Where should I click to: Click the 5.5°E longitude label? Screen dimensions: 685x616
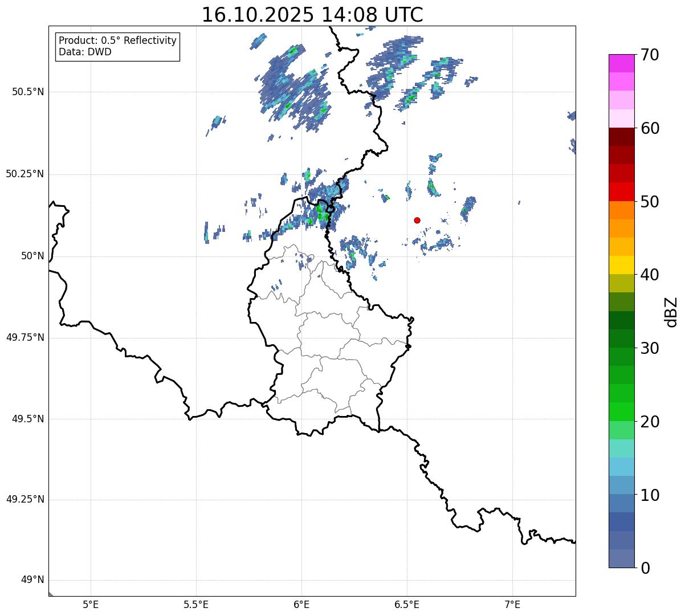(x=196, y=605)
